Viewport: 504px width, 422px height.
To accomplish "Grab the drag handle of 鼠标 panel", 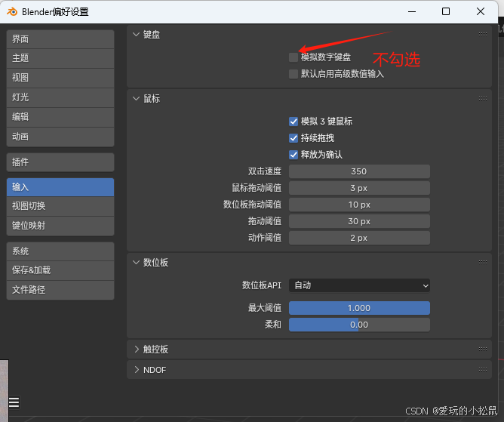I will point(482,98).
